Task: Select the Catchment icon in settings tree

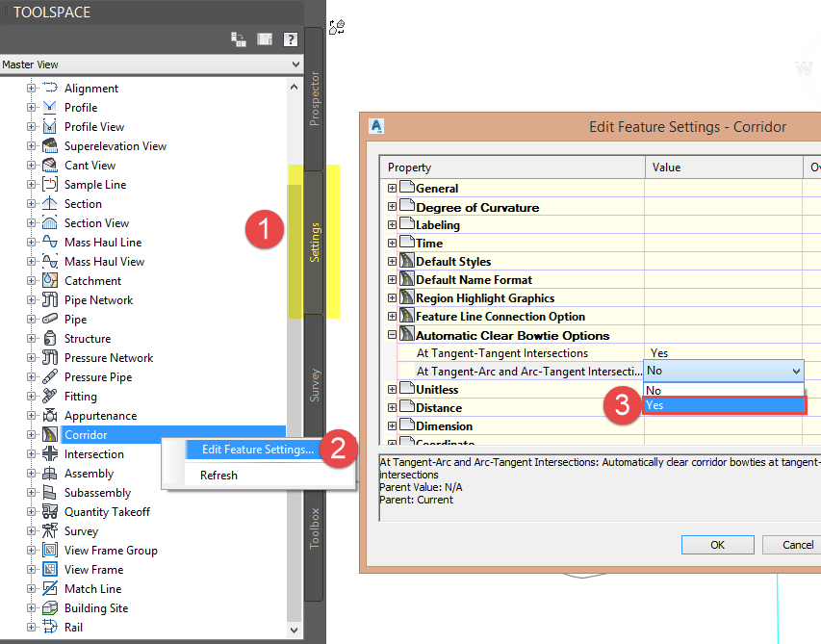Action: [x=50, y=281]
